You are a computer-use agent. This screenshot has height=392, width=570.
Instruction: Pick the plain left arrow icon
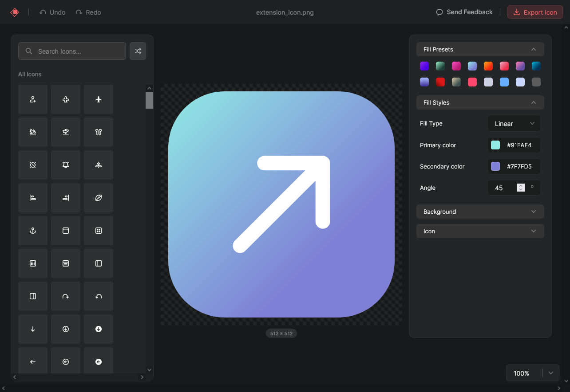pyautogui.click(x=33, y=361)
